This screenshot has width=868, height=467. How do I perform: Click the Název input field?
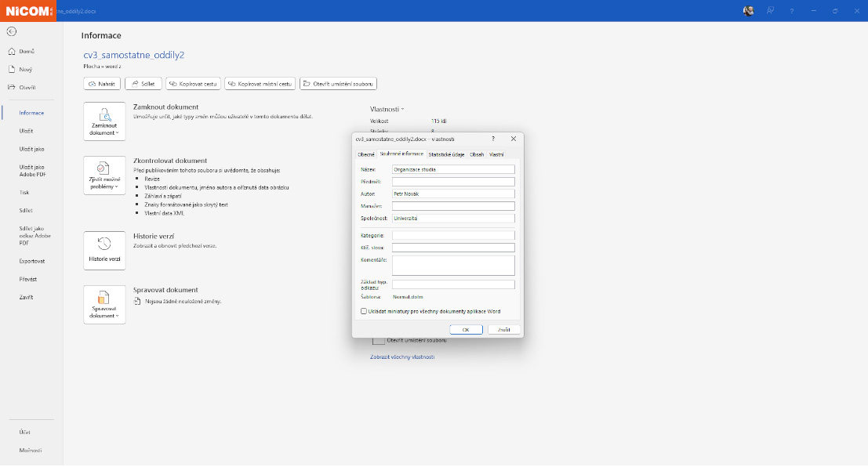[x=453, y=170]
